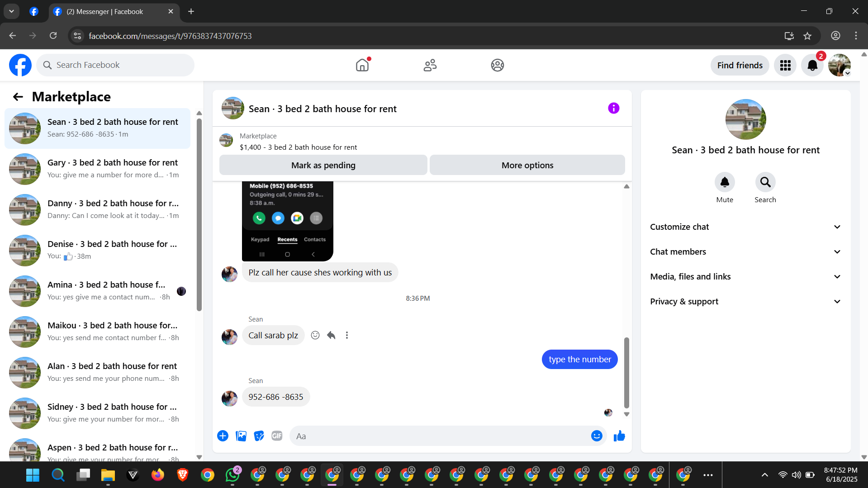Open the emoji picker in message box
This screenshot has width=868, height=488.
coord(597,436)
